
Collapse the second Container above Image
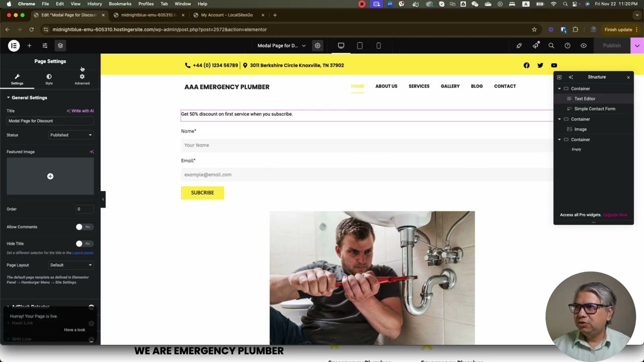(559, 119)
